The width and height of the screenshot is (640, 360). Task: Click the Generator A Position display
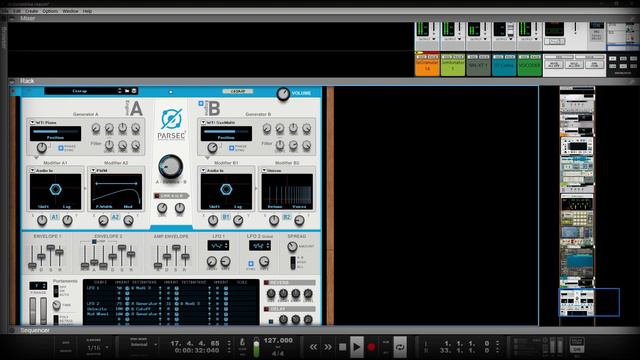coord(55,133)
